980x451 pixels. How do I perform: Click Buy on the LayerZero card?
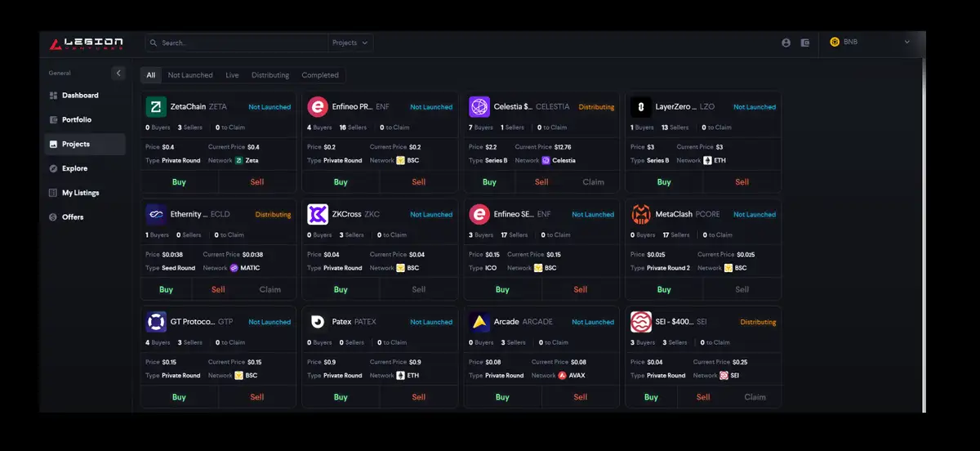pyautogui.click(x=664, y=182)
